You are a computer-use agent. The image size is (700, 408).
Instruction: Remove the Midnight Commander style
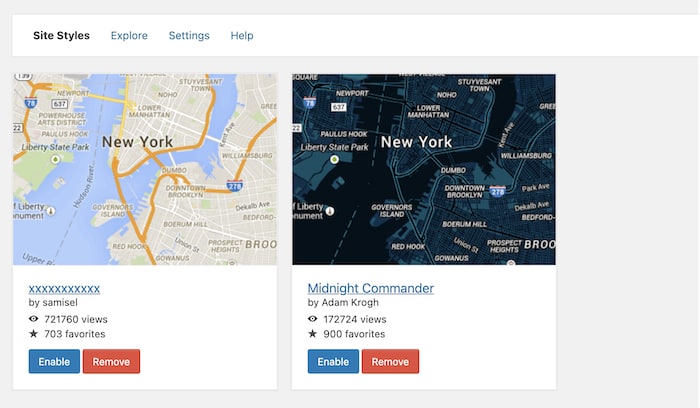point(390,362)
